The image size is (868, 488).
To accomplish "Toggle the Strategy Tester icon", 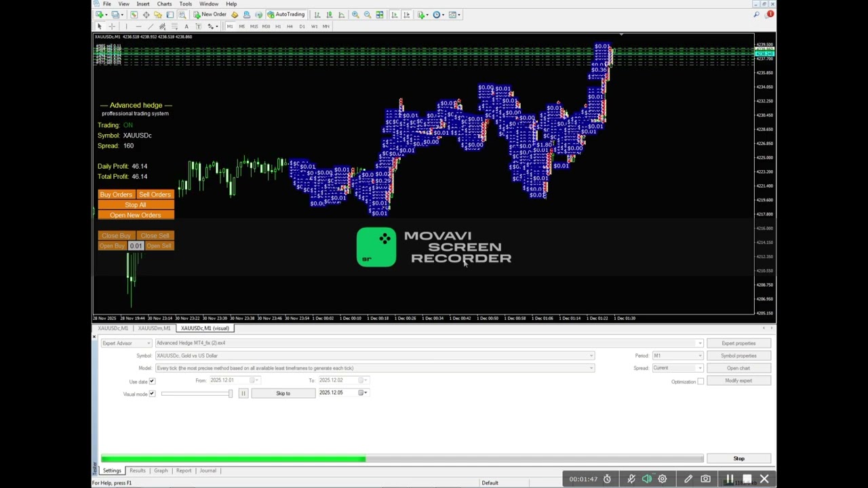I will tap(182, 14).
